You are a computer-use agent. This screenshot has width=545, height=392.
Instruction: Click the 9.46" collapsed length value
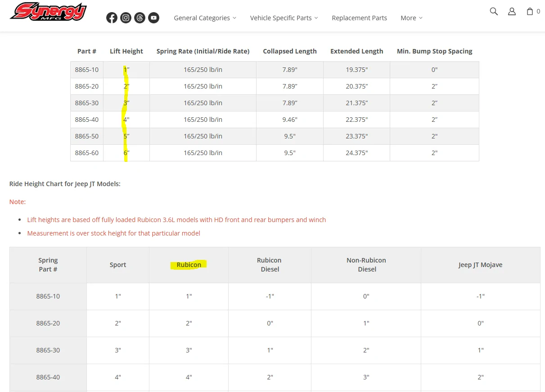pos(290,120)
